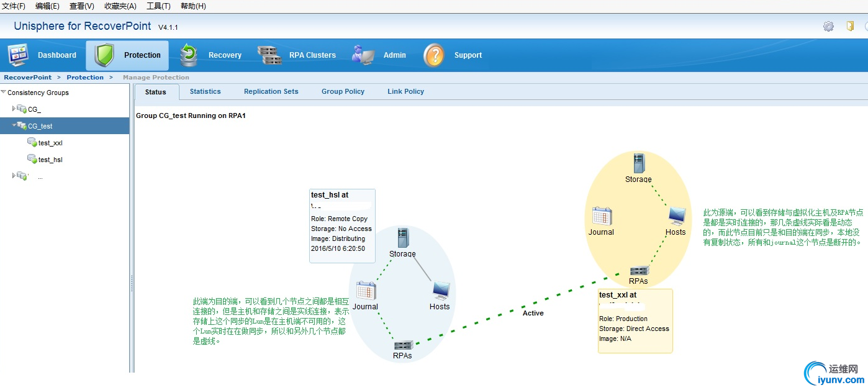Image resolution: width=868 pixels, height=390 pixels.
Task: Open the Recovery section
Action: (210, 55)
